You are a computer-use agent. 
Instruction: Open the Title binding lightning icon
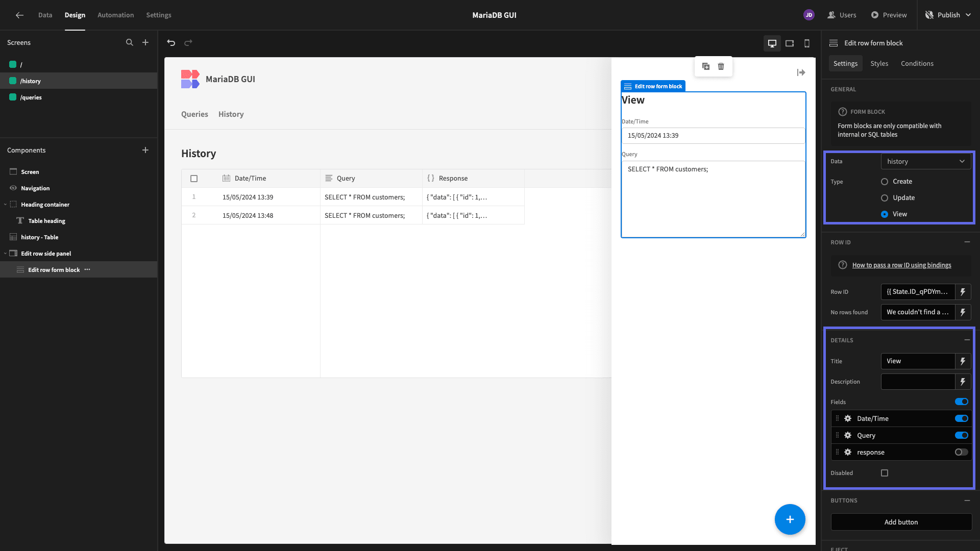pyautogui.click(x=963, y=361)
